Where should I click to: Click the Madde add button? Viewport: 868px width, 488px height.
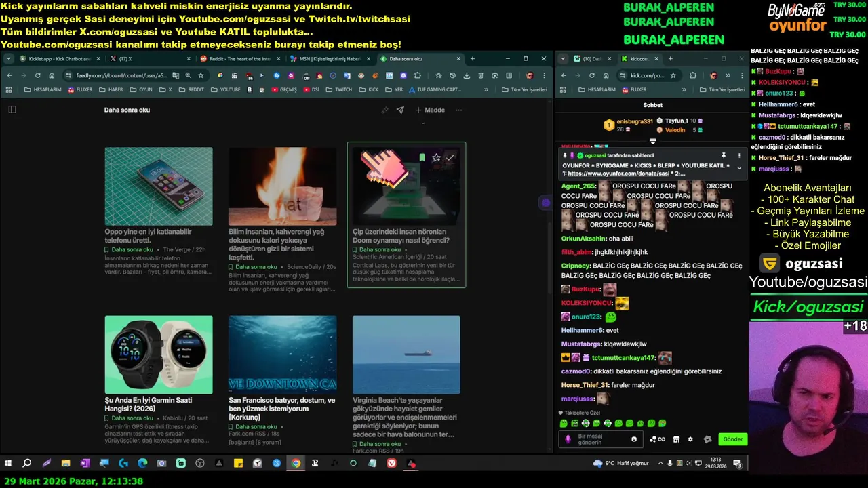point(430,110)
